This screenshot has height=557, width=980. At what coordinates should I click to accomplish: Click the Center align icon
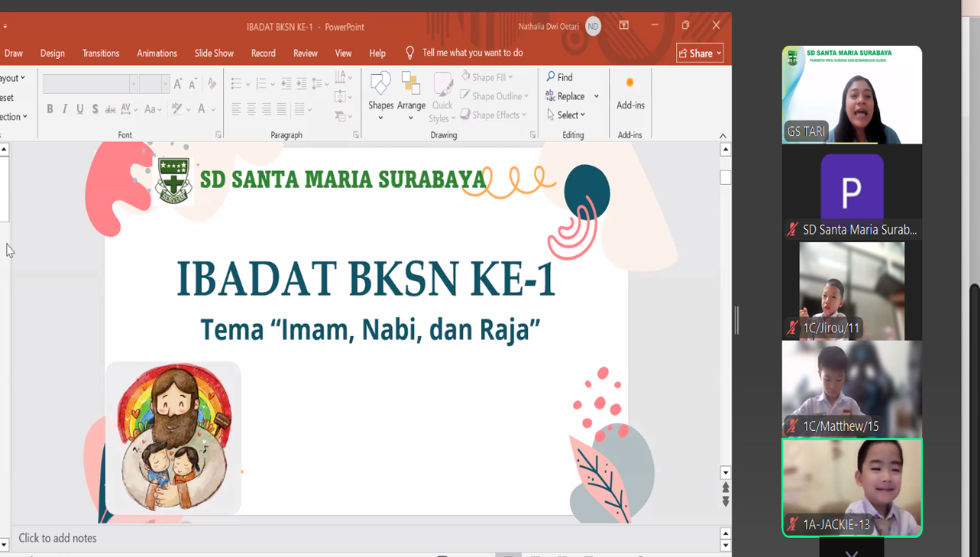click(251, 110)
